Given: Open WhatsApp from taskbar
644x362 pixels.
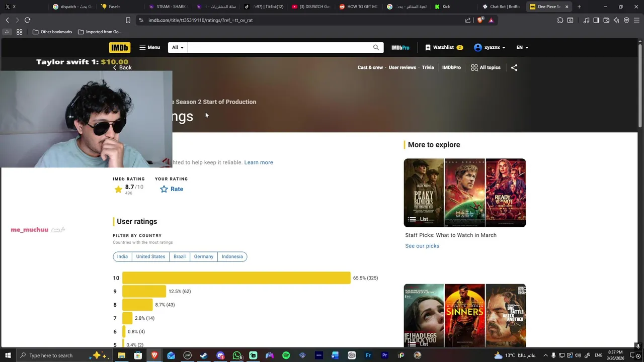Looking at the screenshot, I should tap(237, 355).
